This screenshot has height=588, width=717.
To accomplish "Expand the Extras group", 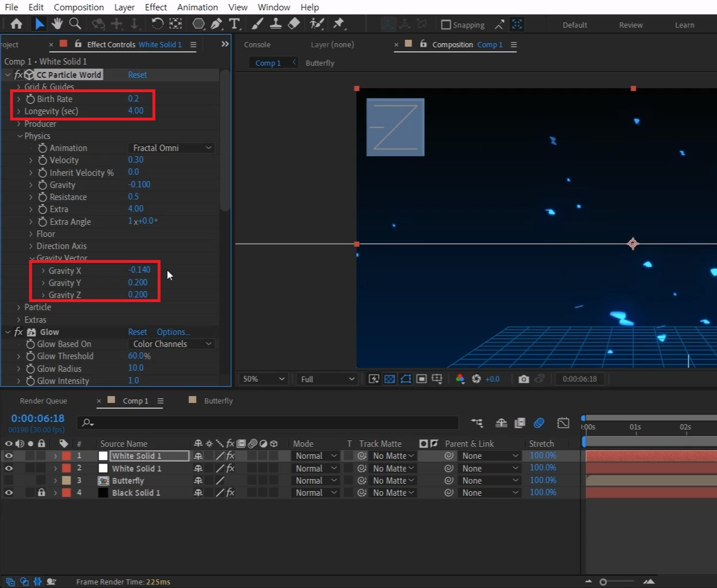I will coord(19,320).
